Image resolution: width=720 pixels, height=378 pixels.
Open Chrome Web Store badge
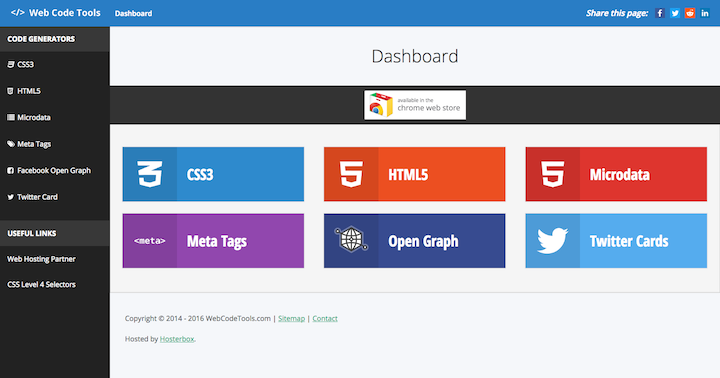tap(415, 105)
